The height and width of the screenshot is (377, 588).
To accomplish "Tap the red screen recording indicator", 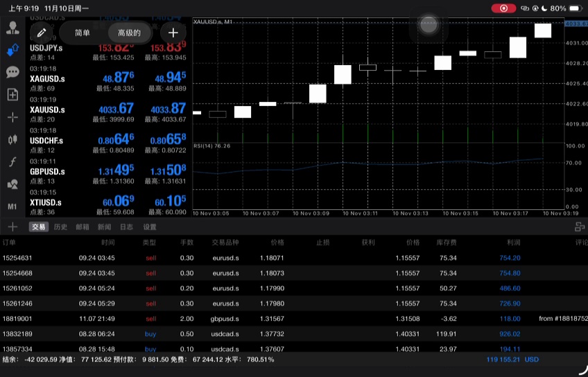I will click(503, 8).
